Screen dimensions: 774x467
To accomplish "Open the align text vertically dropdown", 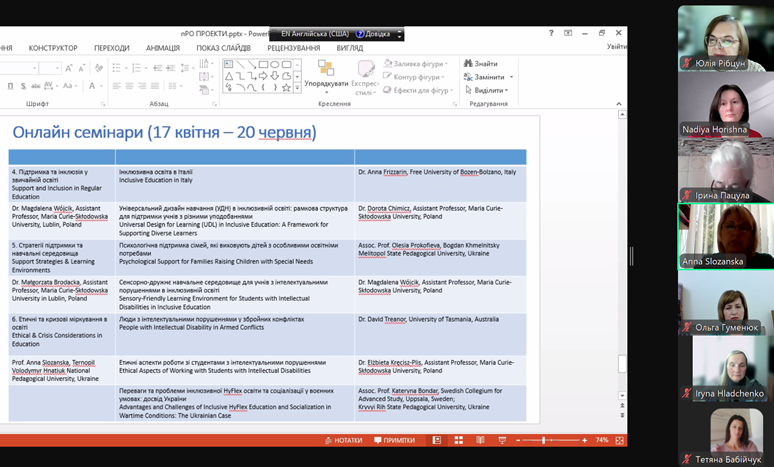I will (x=205, y=77).
